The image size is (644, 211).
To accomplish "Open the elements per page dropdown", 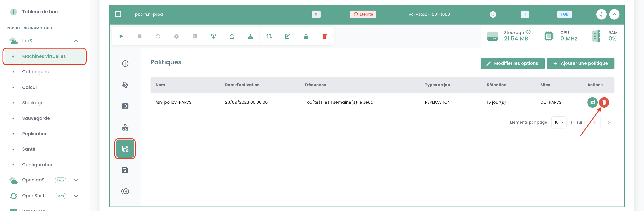I will point(559,122).
